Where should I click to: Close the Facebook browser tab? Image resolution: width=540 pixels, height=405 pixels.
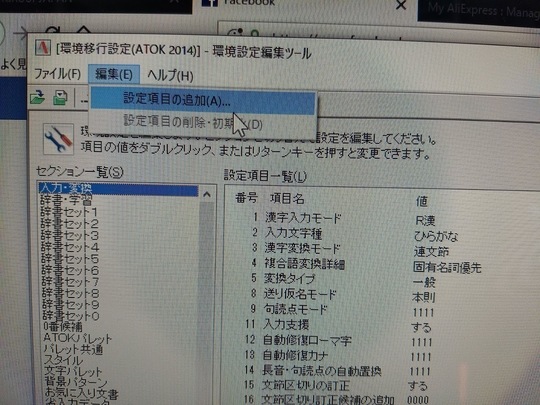coord(401,4)
